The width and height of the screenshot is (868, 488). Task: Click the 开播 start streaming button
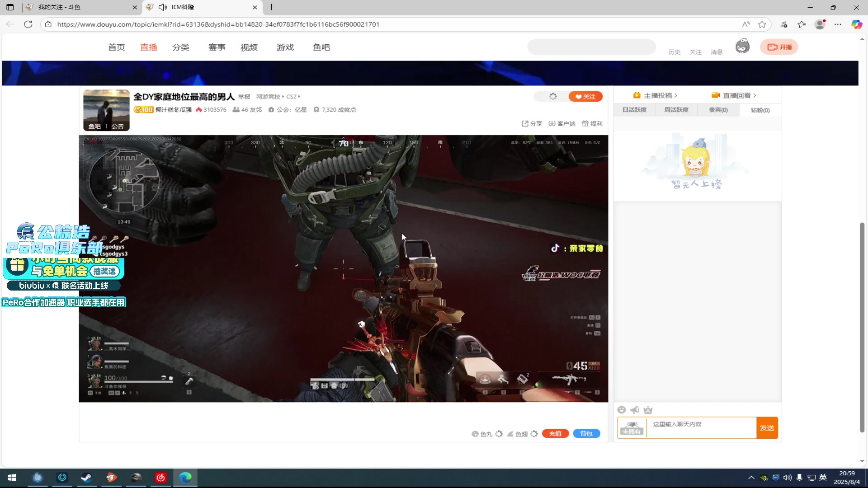click(779, 47)
